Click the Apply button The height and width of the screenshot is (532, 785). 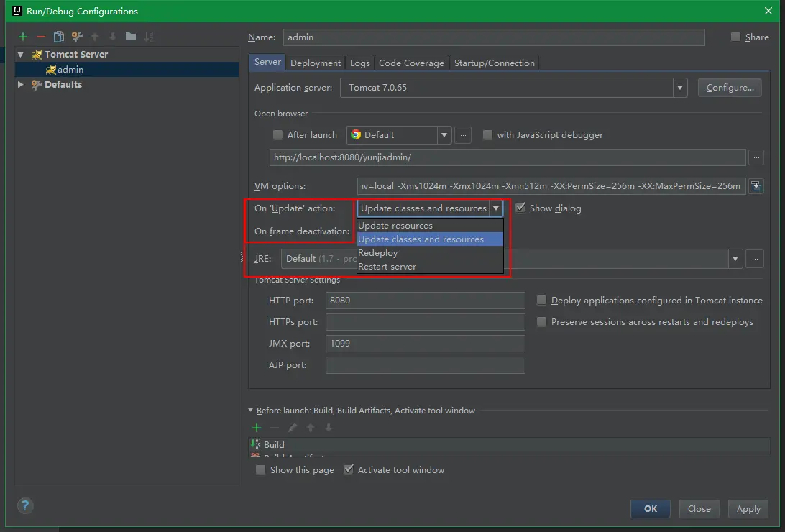(x=748, y=508)
